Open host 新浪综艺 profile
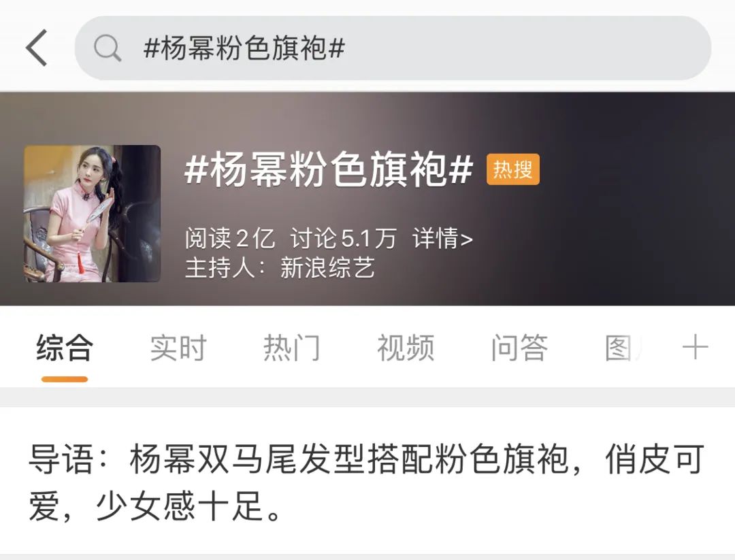This screenshot has height=560, width=735. click(x=327, y=268)
